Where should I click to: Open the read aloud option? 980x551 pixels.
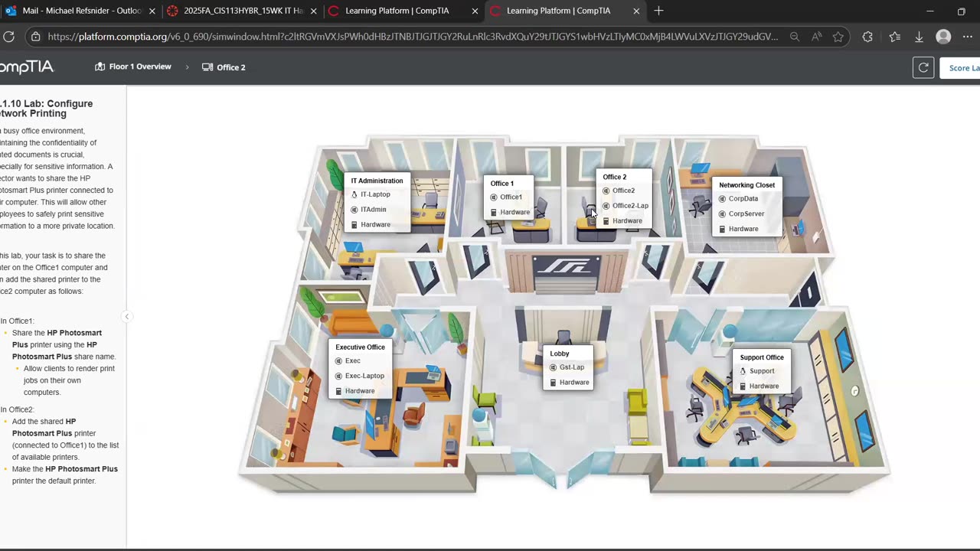point(817,37)
